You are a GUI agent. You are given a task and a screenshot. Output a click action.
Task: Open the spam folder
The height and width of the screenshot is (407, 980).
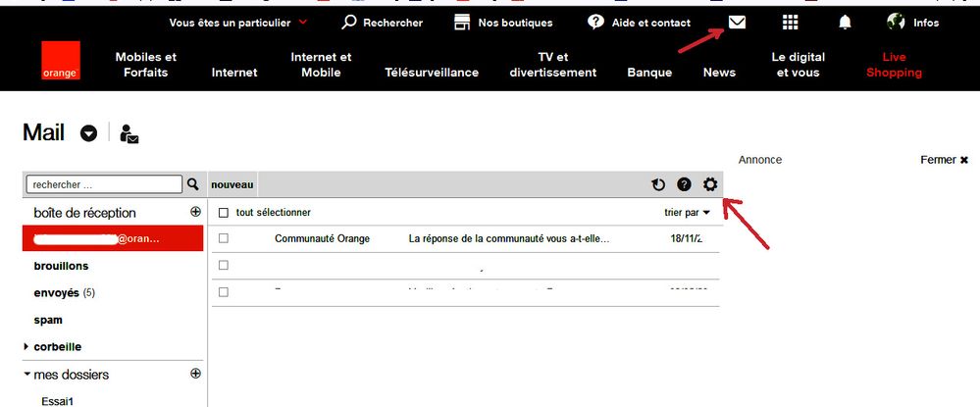click(x=48, y=320)
